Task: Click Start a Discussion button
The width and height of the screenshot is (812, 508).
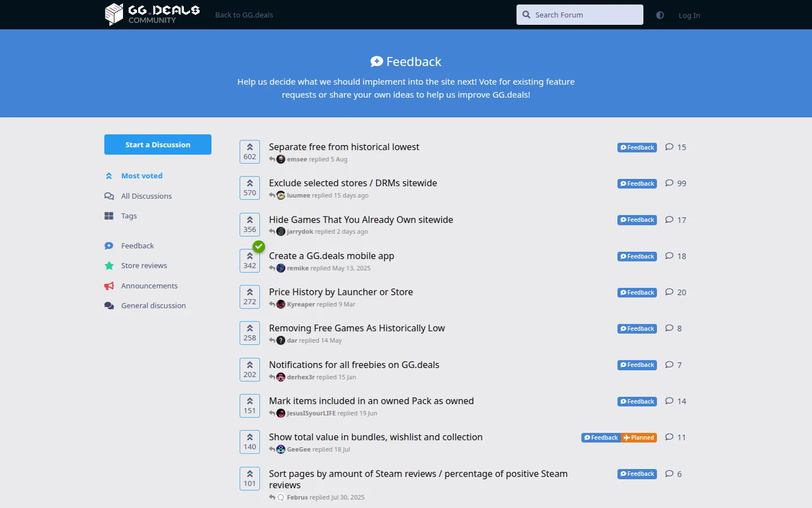Action: coord(158,144)
